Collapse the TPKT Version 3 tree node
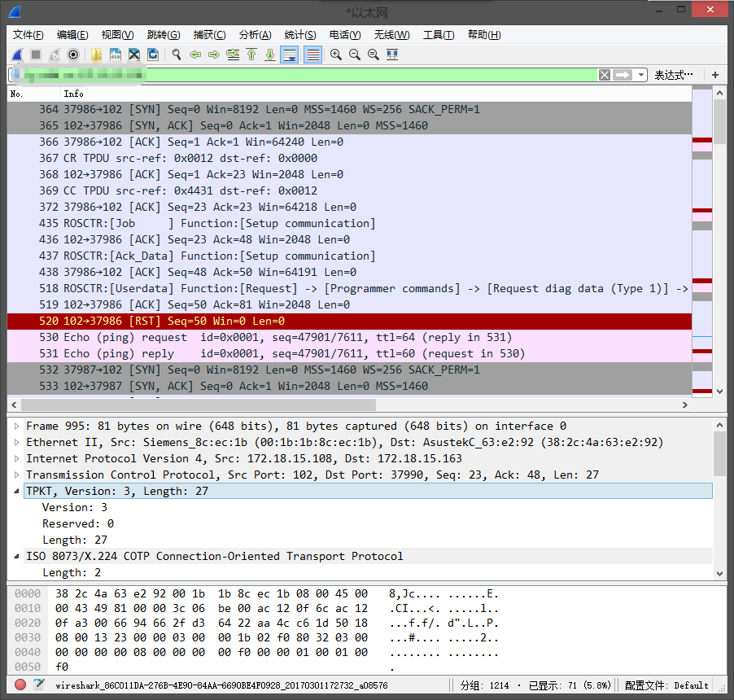Image resolution: width=734 pixels, height=700 pixels. [x=18, y=491]
